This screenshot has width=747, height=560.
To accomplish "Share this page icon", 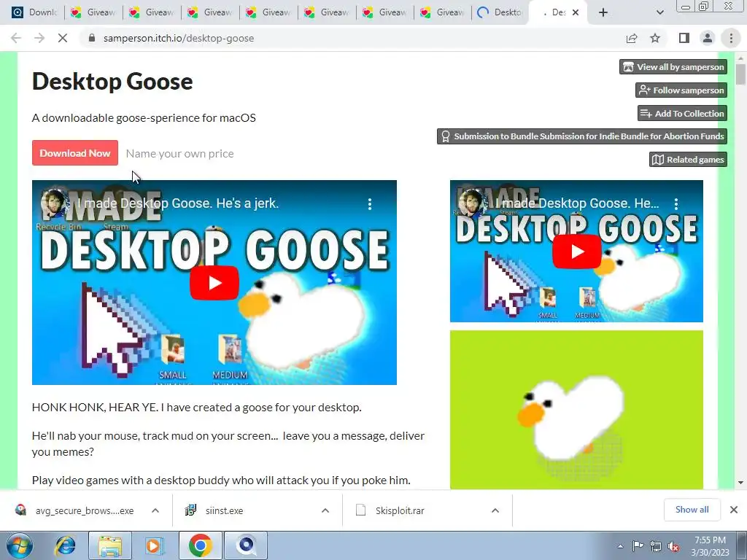I will click(632, 38).
